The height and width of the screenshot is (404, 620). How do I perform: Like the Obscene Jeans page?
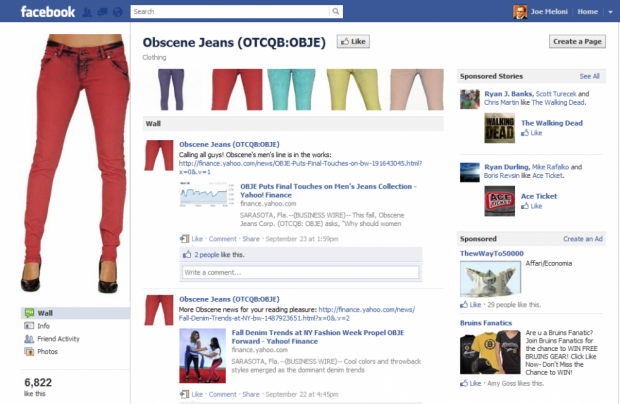coord(353,42)
